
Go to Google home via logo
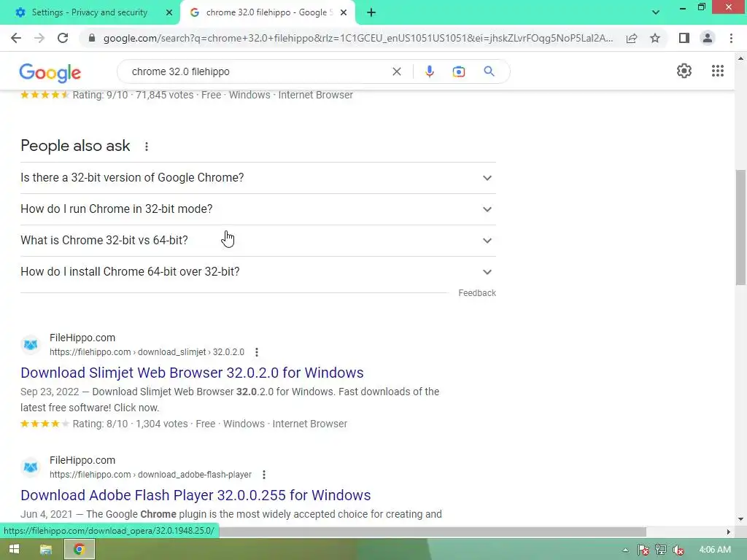[50, 72]
